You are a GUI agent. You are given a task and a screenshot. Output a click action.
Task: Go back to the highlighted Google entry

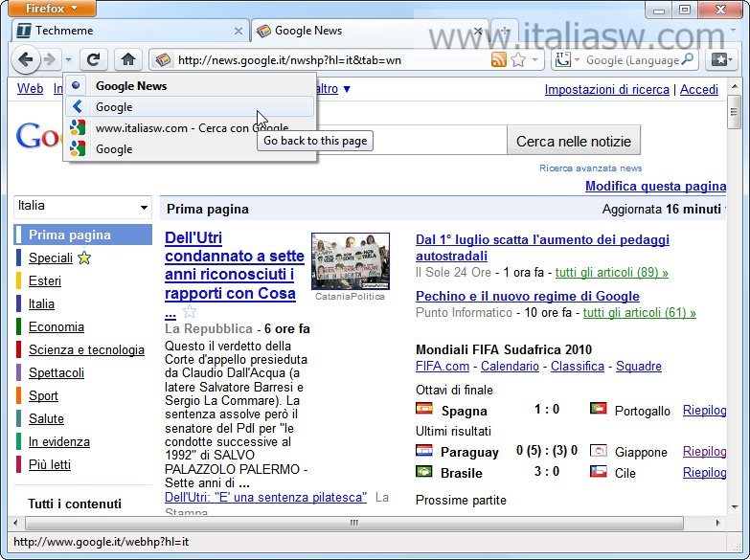click(x=190, y=106)
